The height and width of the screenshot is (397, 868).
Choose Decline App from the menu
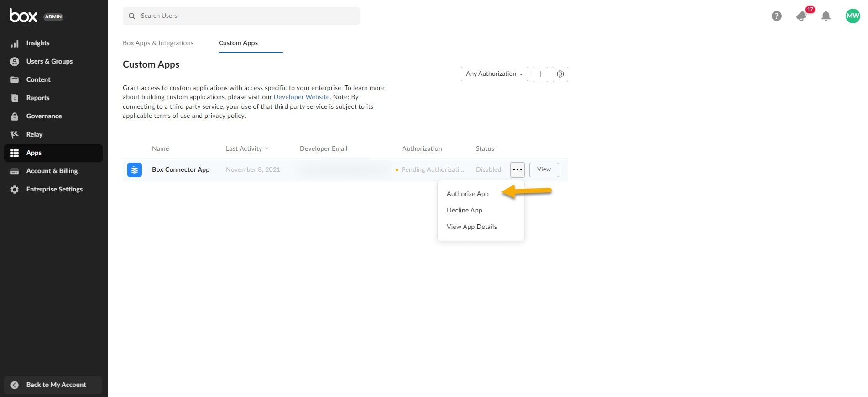tap(465, 210)
